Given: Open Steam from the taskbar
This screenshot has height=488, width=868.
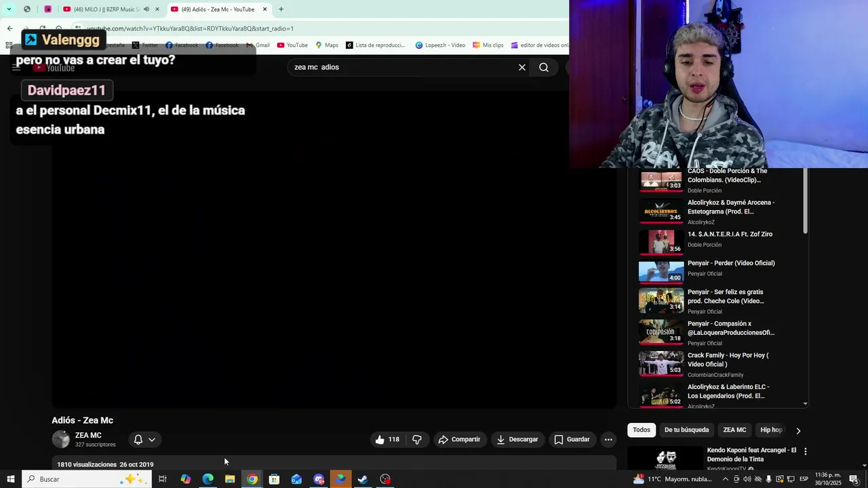Looking at the screenshot, I should pos(363,479).
